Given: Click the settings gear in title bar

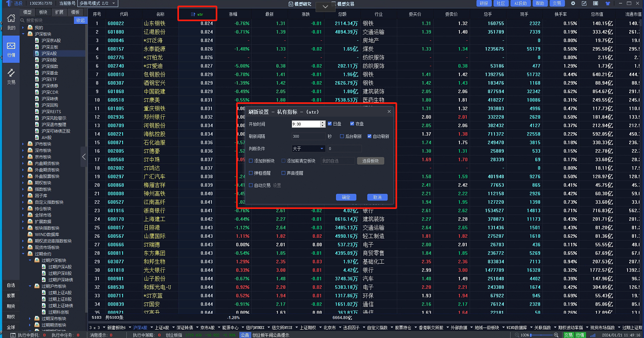Looking at the screenshot, I should (573, 3).
